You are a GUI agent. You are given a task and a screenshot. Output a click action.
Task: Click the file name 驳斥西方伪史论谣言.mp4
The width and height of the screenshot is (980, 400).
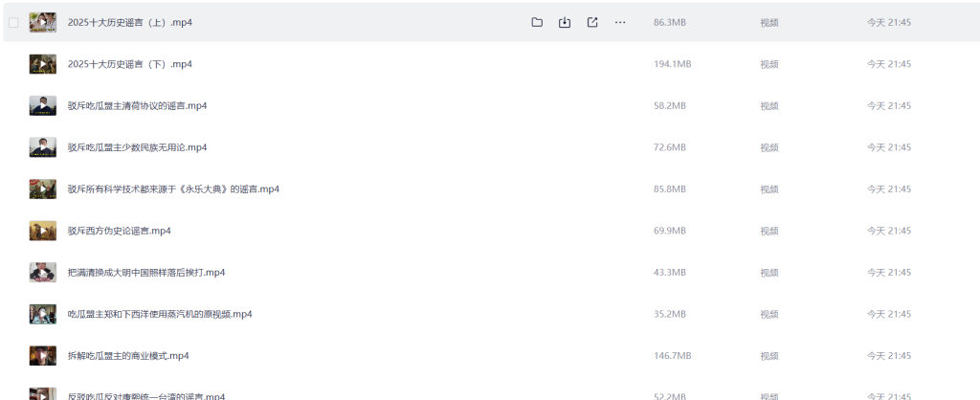tap(119, 231)
